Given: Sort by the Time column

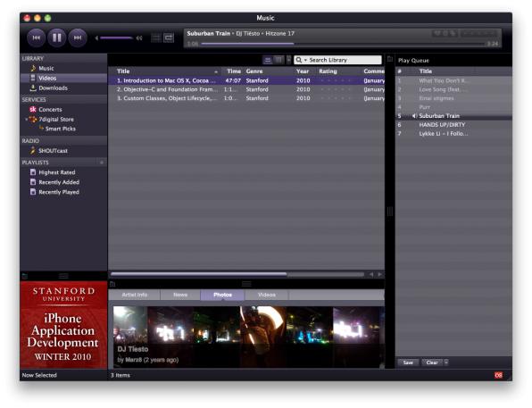Looking at the screenshot, I should click(x=234, y=71).
